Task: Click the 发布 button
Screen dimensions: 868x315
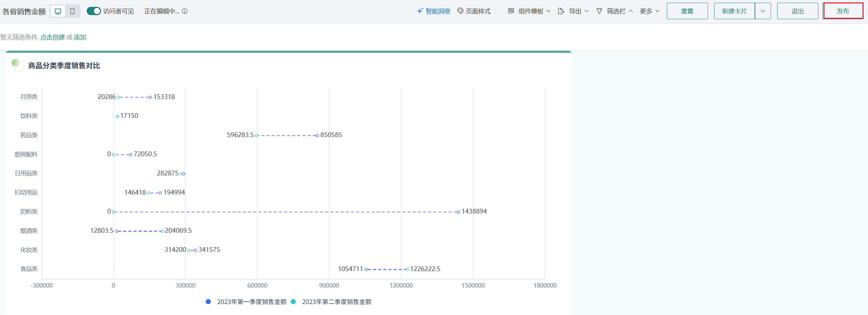Action: coord(843,11)
